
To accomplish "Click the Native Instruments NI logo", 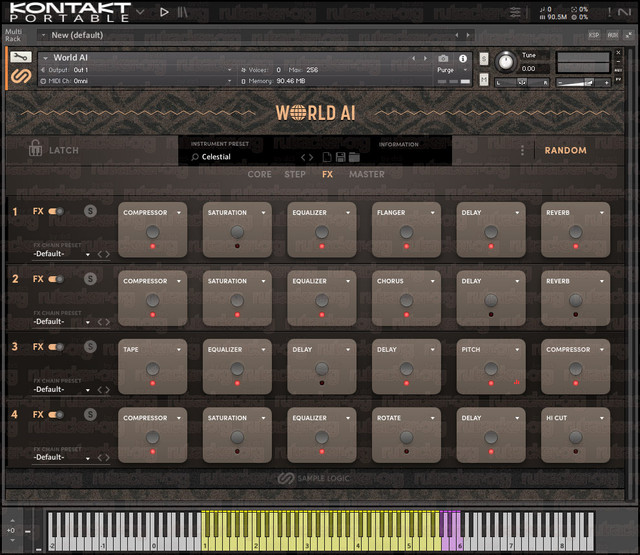I will 624,12.
